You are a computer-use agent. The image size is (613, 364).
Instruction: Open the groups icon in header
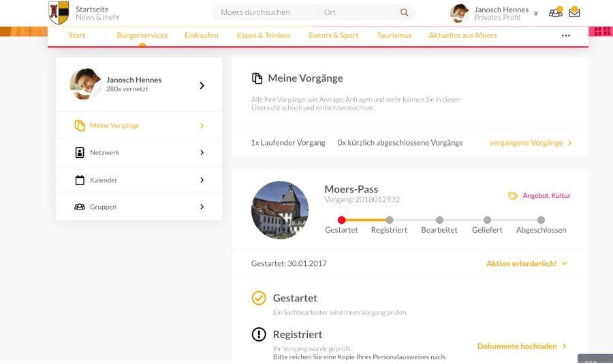coord(556,12)
